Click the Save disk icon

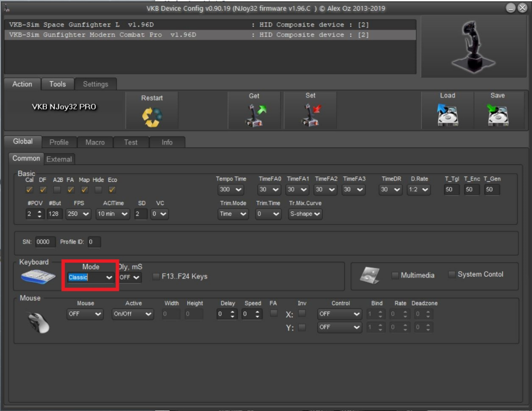[498, 115]
